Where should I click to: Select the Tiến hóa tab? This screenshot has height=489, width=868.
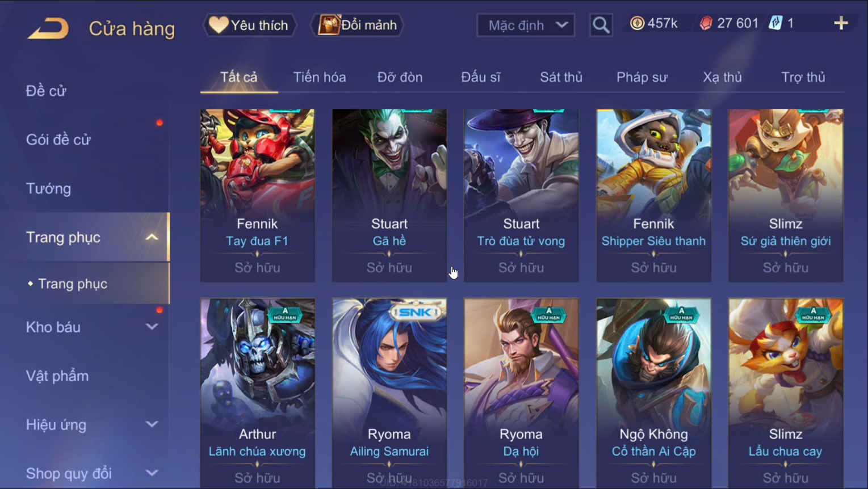[x=320, y=77]
